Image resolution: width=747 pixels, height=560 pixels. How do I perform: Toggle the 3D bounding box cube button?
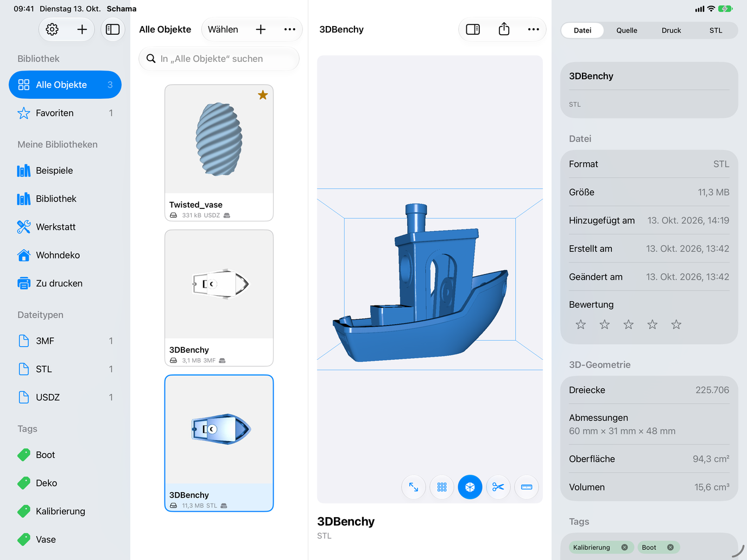pyautogui.click(x=470, y=487)
